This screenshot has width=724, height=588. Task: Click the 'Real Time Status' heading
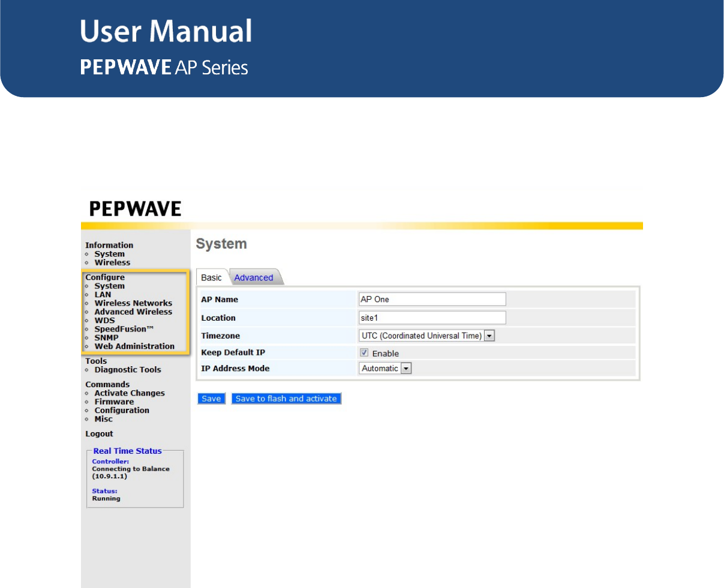click(127, 451)
